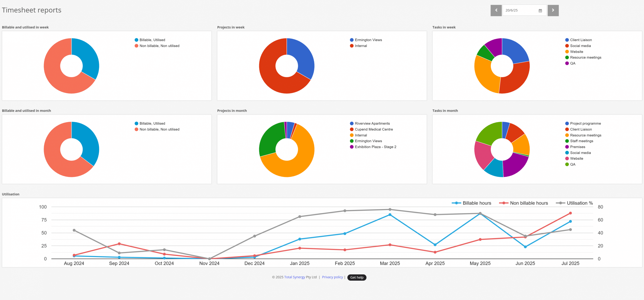Click the Jul 2025 non billable hours point
Screen dimensions: 644x300
[570, 213]
